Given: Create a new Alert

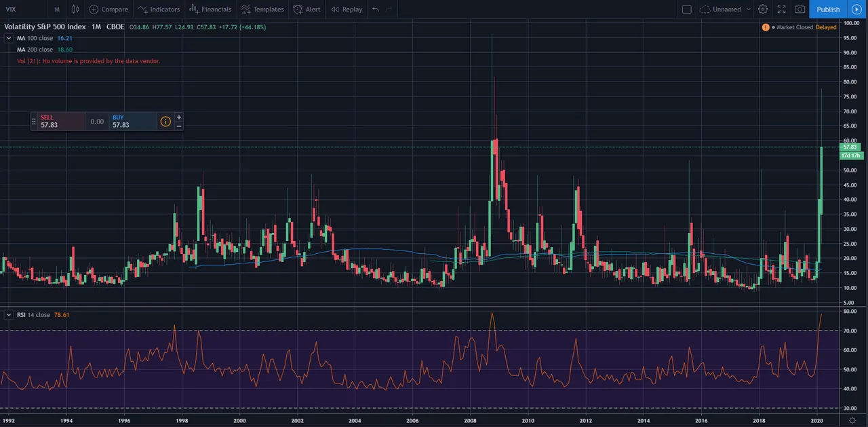Looking at the screenshot, I should [307, 10].
